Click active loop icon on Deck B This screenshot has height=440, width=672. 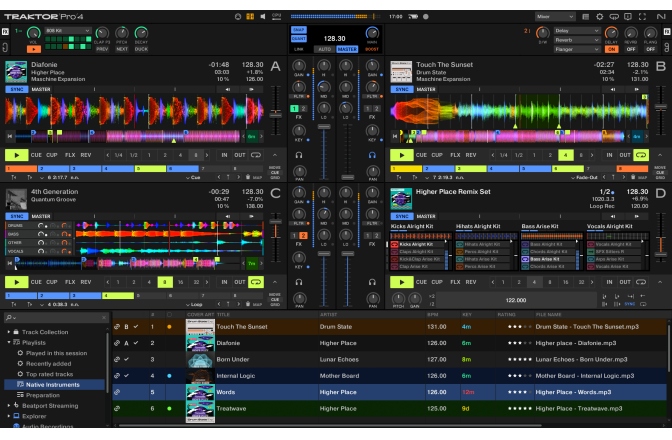coord(641,155)
